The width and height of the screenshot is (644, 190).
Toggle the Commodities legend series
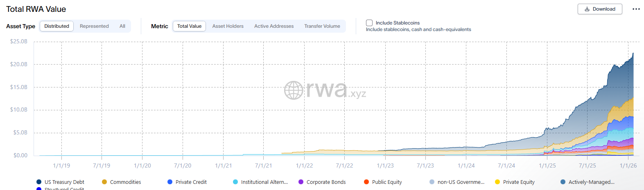tap(104, 182)
